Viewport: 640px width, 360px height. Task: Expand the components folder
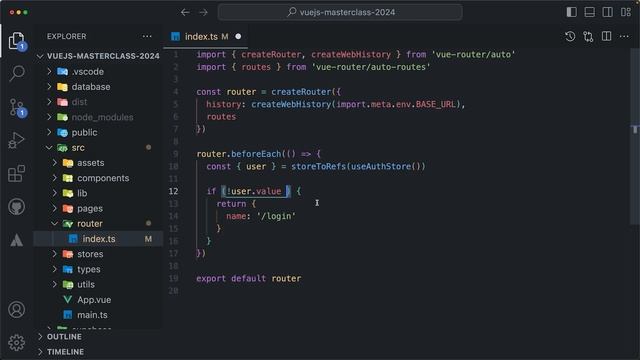click(x=98, y=178)
